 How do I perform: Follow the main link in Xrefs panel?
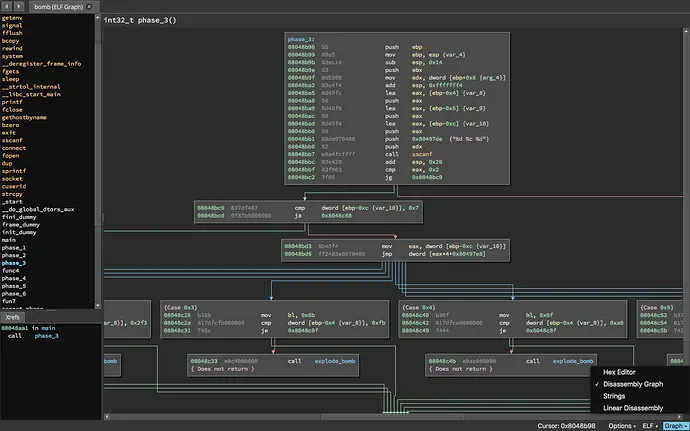click(x=48, y=328)
